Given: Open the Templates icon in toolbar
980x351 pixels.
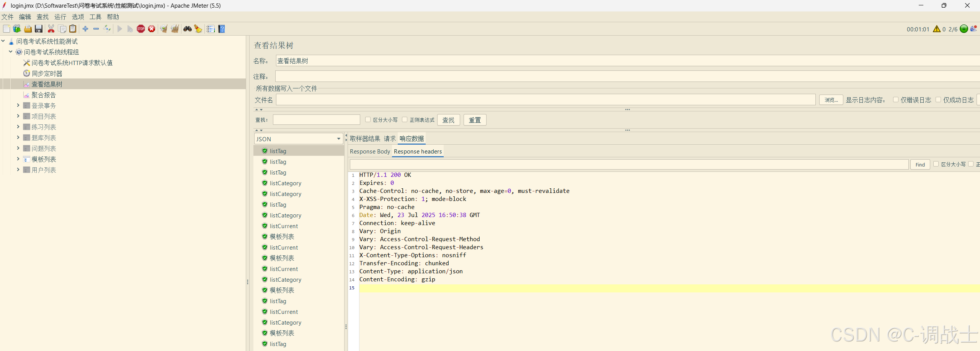Looking at the screenshot, I should pyautogui.click(x=17, y=29).
